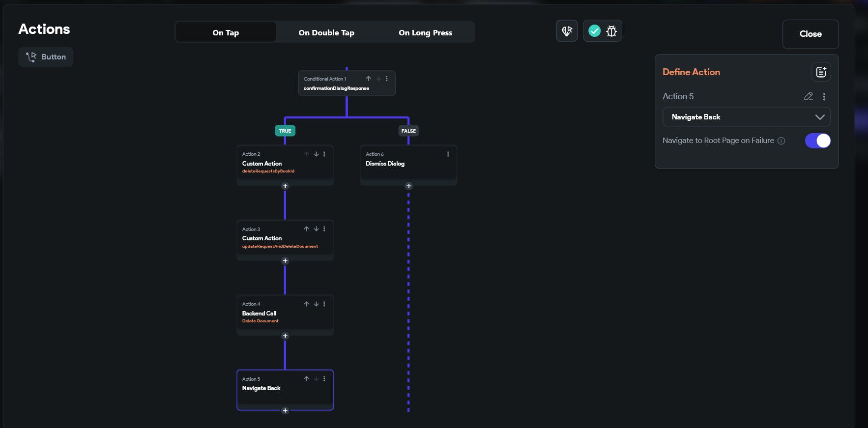Click the green checkmark status icon
The image size is (868, 428).
click(594, 31)
